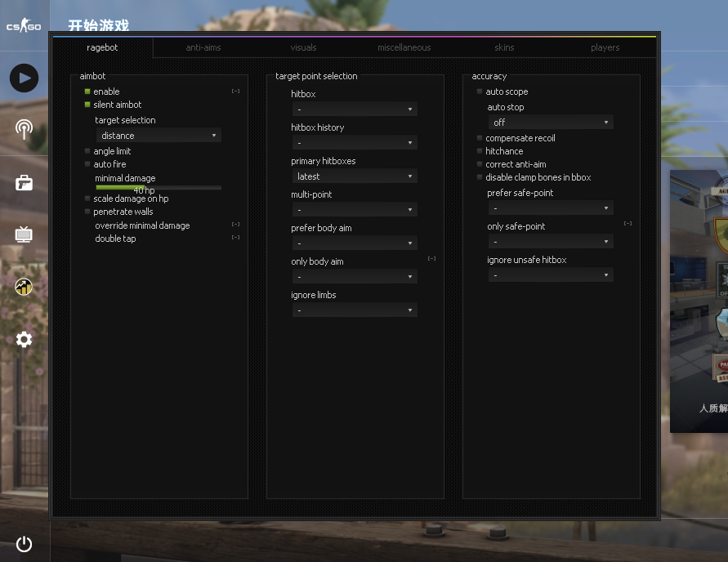Open the watch TV icon
This screenshot has height=562, width=728.
click(24, 235)
